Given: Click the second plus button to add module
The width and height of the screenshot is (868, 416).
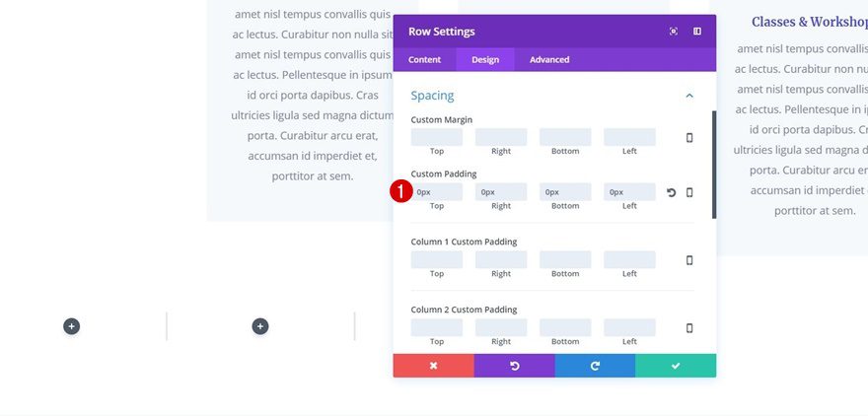Looking at the screenshot, I should 260,326.
